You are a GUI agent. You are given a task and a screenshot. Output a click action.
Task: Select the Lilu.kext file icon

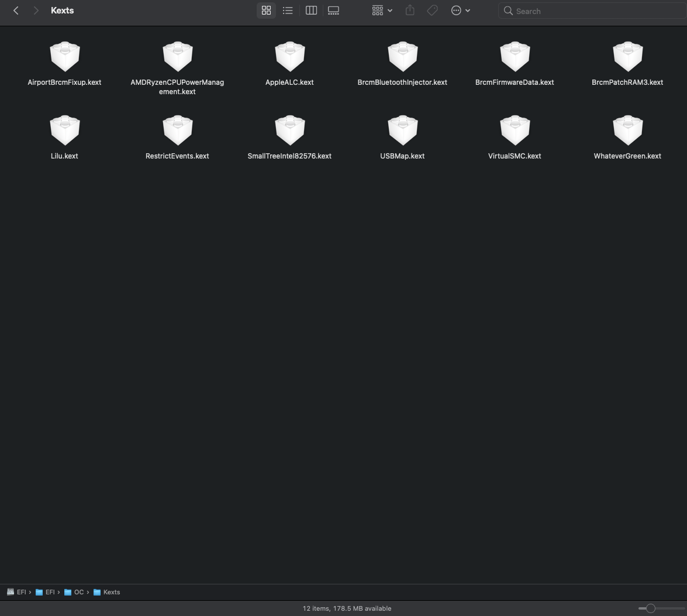coord(64,130)
